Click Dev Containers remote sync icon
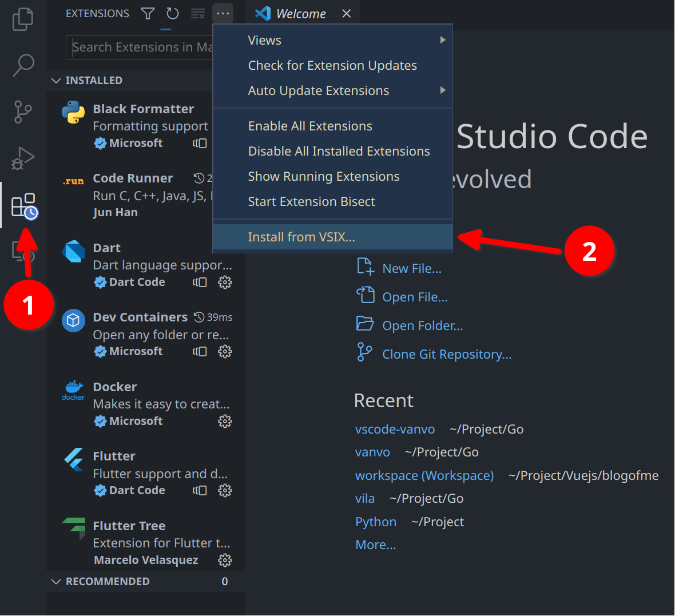The image size is (675, 616). [200, 352]
